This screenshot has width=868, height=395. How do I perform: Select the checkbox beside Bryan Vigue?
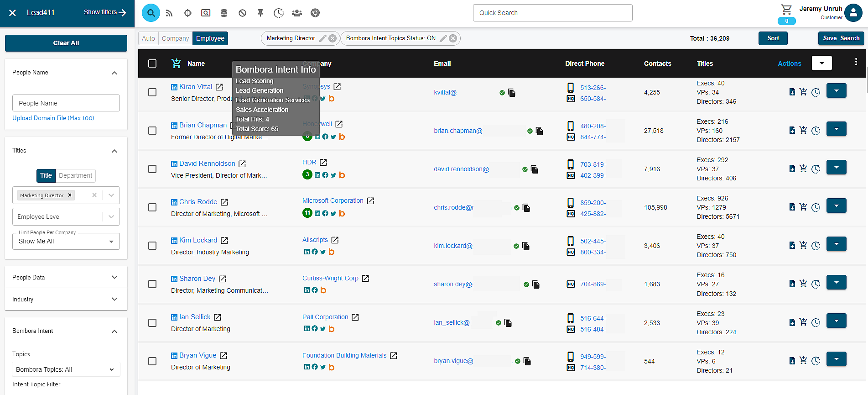pyautogui.click(x=152, y=361)
